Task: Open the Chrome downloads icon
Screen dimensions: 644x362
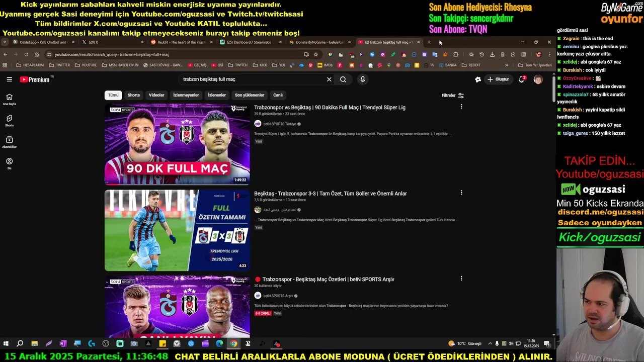Action: (x=492, y=54)
